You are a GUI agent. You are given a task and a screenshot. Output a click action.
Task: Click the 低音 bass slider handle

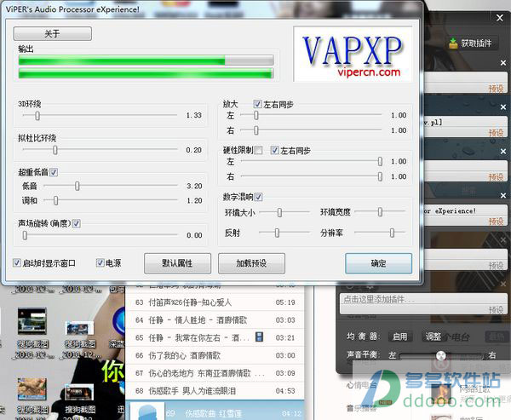78,186
